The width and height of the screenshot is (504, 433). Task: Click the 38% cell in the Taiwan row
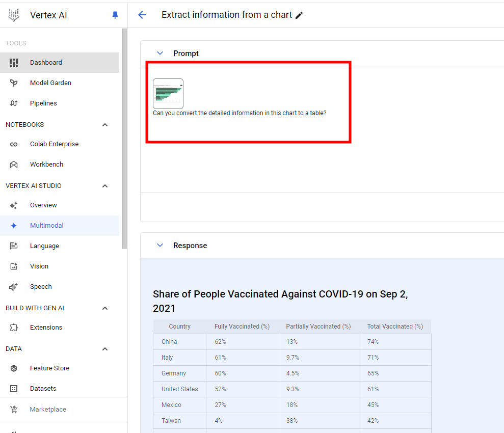tap(318, 421)
